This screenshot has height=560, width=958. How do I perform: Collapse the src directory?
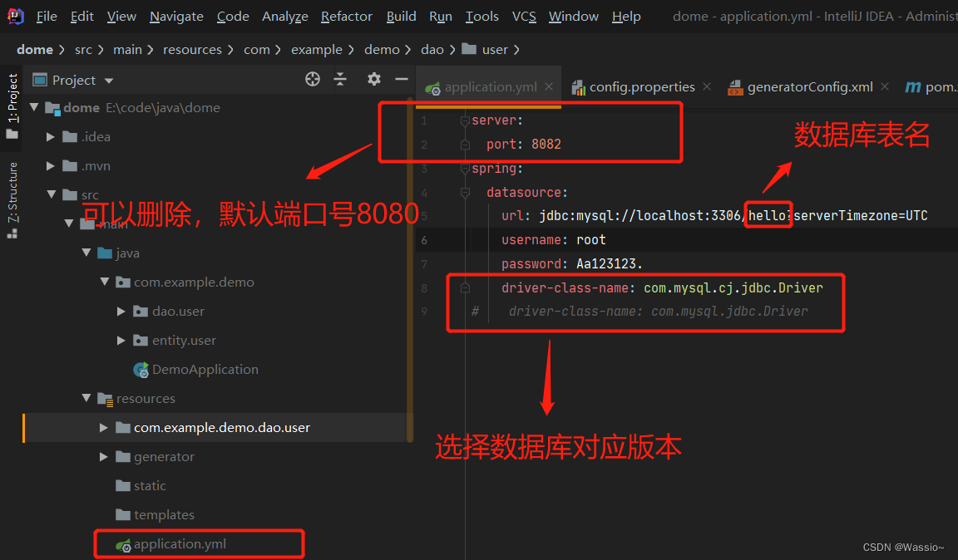tap(50, 194)
